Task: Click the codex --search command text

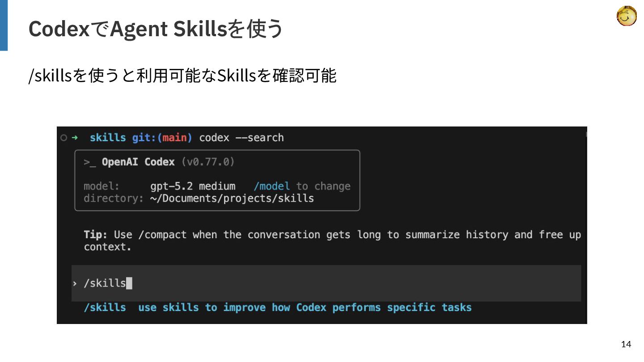Action: (x=241, y=138)
